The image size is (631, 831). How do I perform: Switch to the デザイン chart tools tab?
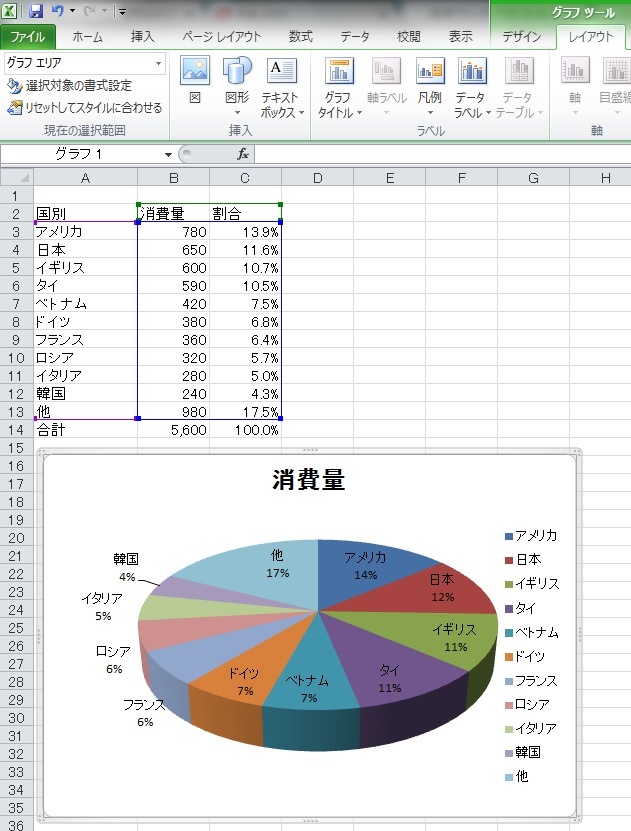521,37
